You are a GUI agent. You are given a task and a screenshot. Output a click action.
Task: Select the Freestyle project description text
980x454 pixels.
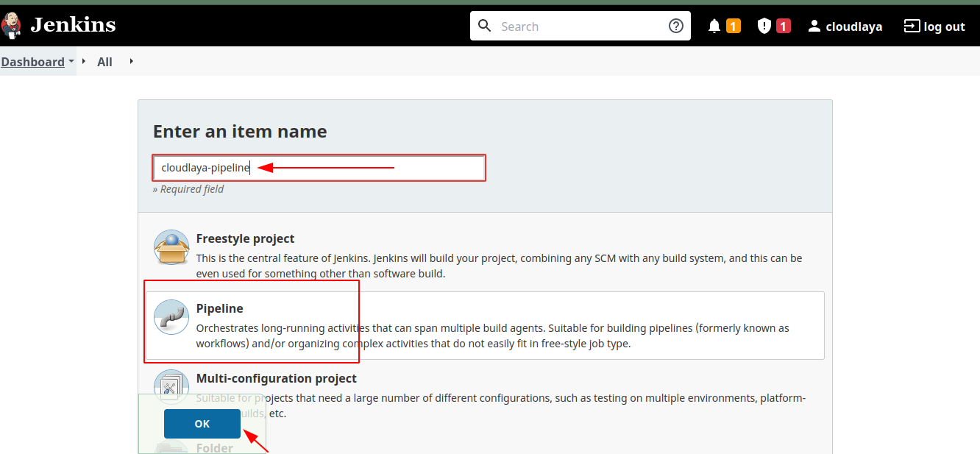tap(499, 266)
